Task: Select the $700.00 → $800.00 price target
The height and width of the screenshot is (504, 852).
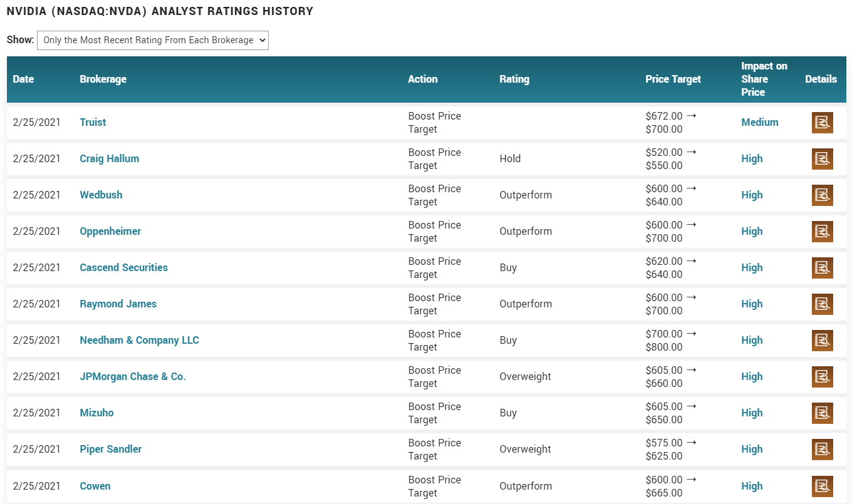Action: [x=671, y=341]
